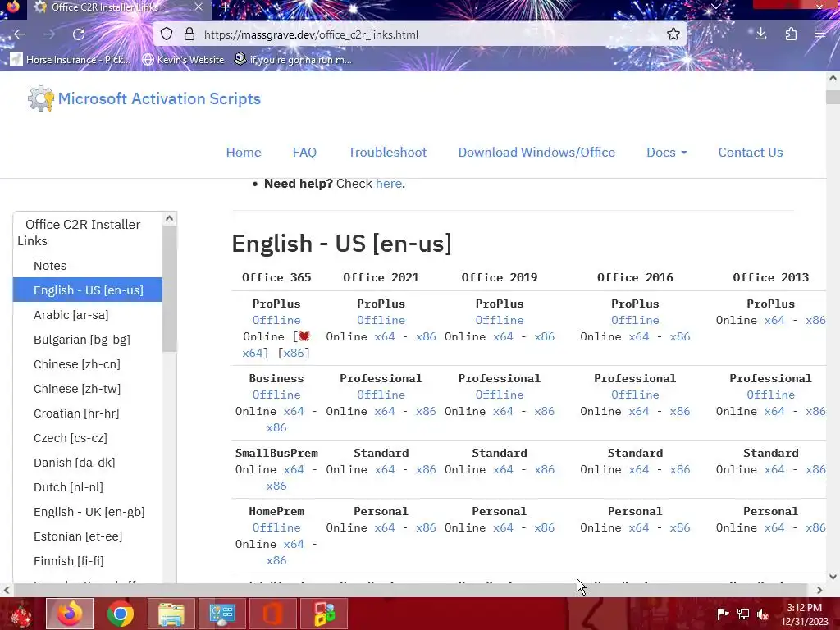Image resolution: width=840 pixels, height=630 pixels.
Task: Close the Office C2R Installer Links tab
Action: [x=199, y=7]
